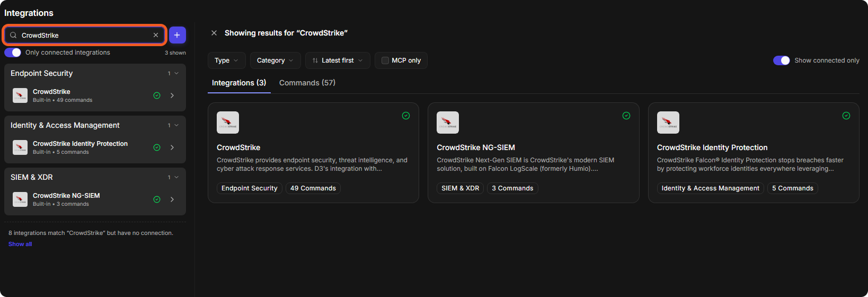The width and height of the screenshot is (868, 297).
Task: Click CrowdStrike Identity Protection card logo
Action: pyautogui.click(x=668, y=123)
